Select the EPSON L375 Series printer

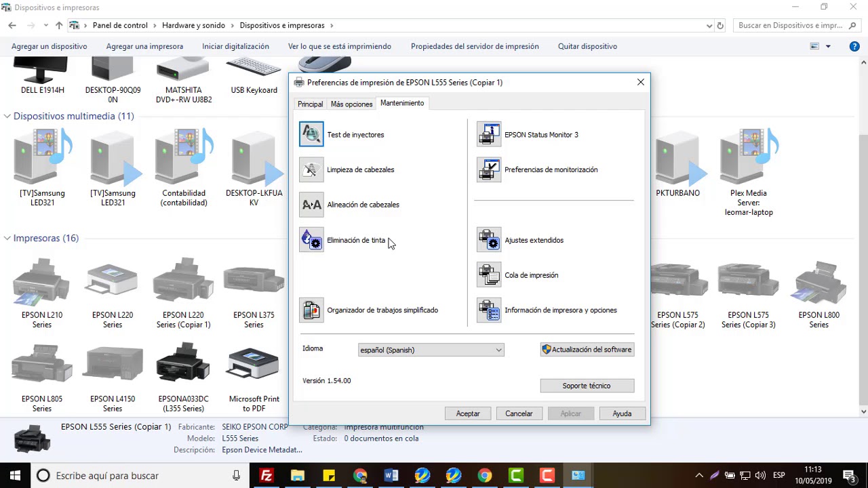coord(254,291)
